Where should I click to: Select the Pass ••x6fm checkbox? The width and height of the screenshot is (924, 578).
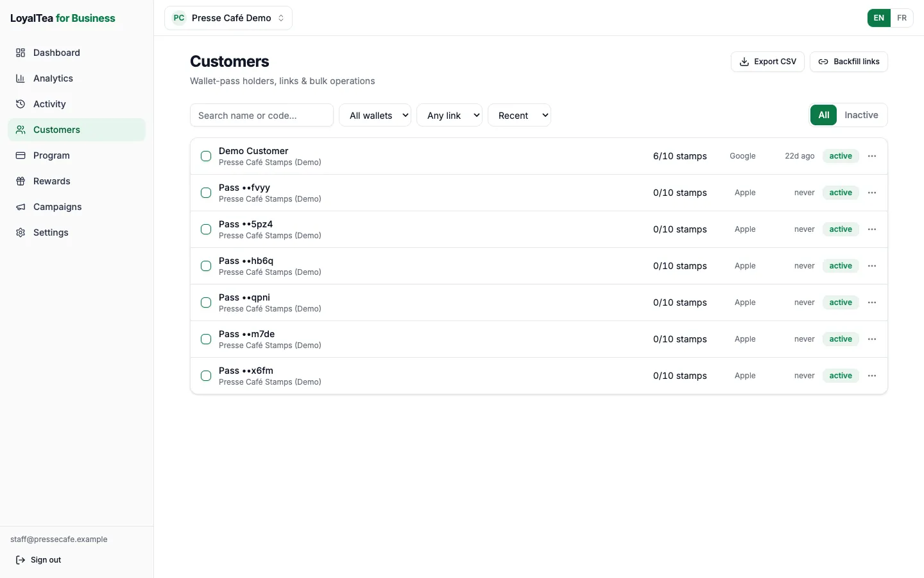[206, 376]
